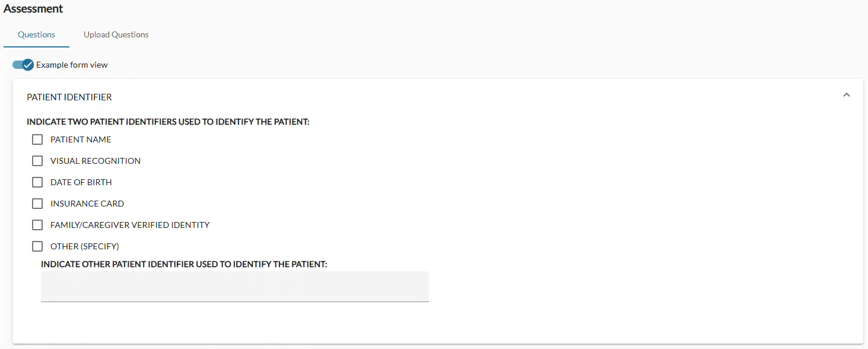Disable the Example form view toggle
This screenshot has height=349, width=868.
tap(22, 65)
